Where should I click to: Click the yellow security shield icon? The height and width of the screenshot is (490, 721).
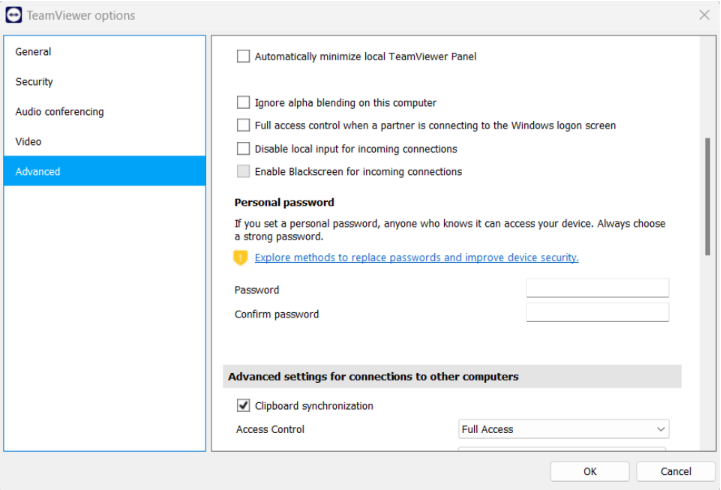coord(240,257)
